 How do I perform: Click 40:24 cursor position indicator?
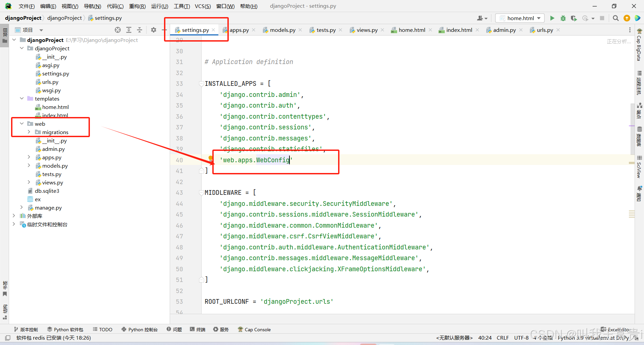click(x=485, y=338)
